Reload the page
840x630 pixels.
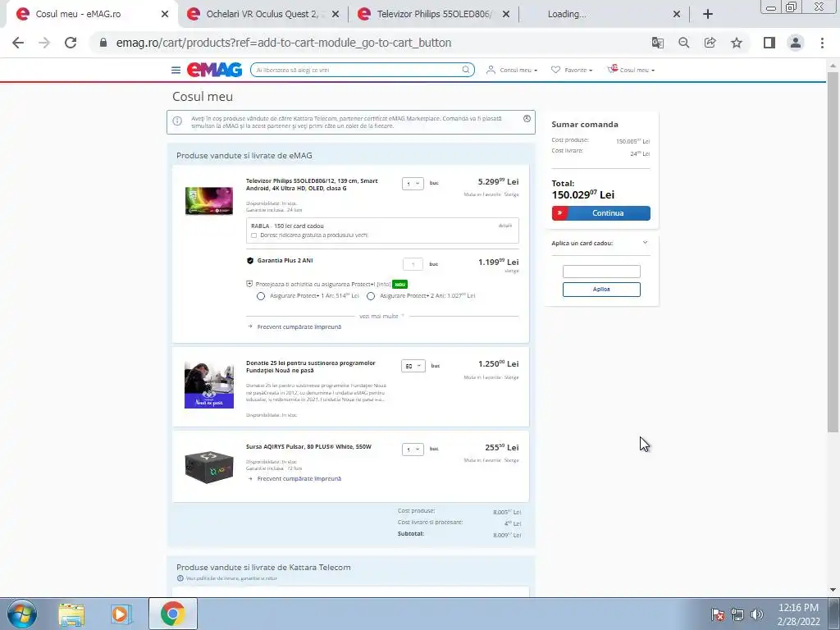[71, 43]
